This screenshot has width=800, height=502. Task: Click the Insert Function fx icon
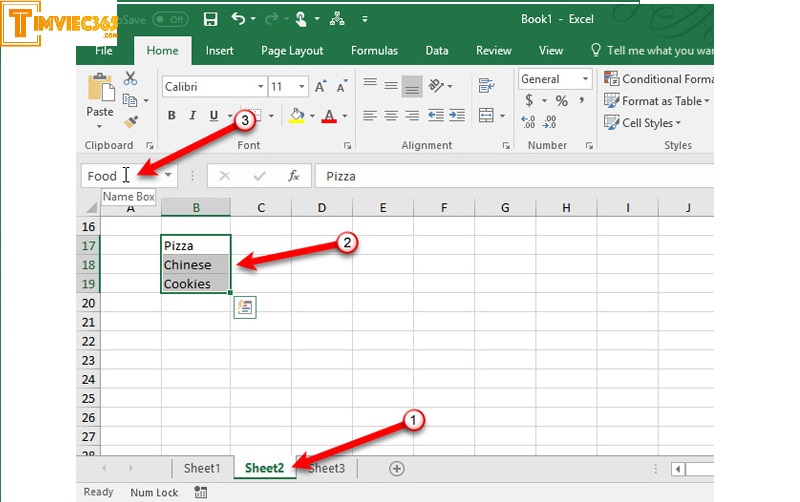293,176
